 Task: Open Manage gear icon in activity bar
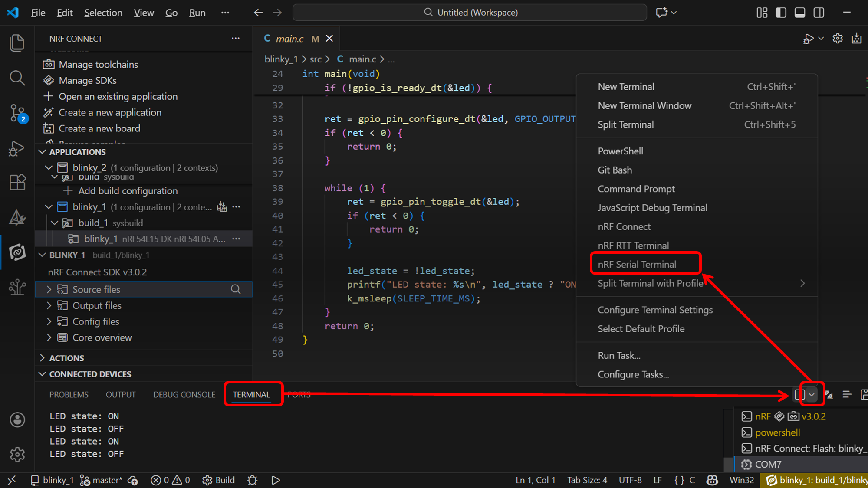(17, 454)
